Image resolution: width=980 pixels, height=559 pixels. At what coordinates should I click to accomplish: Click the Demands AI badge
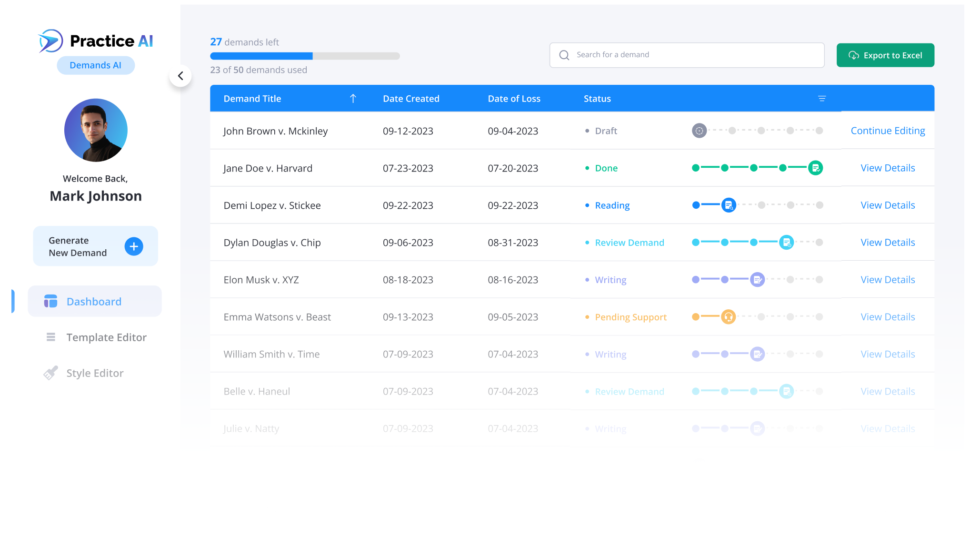95,65
